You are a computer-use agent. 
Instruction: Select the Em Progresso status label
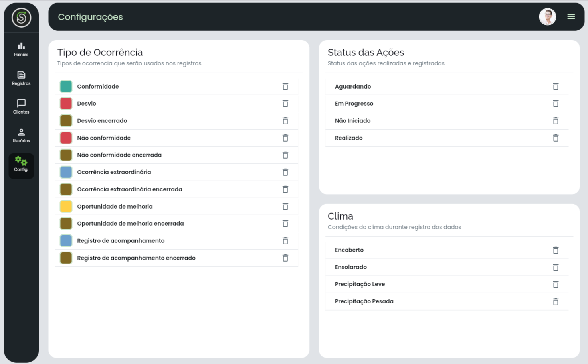point(354,104)
